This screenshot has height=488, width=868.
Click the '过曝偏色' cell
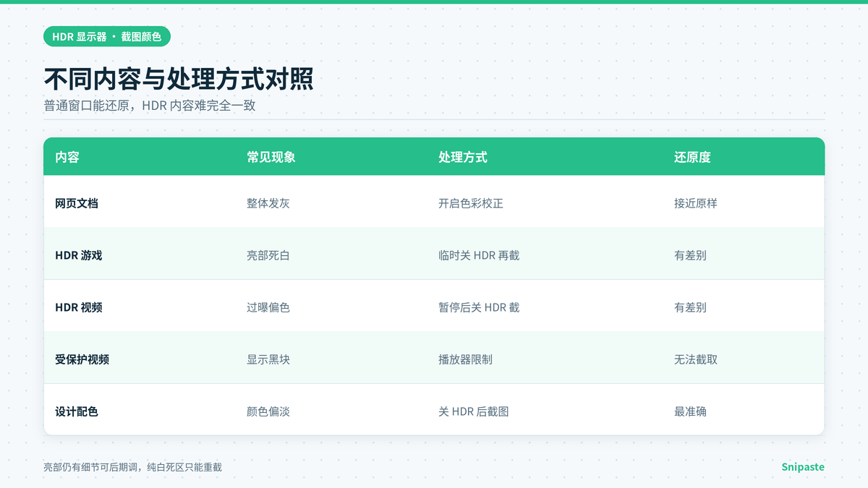click(268, 307)
